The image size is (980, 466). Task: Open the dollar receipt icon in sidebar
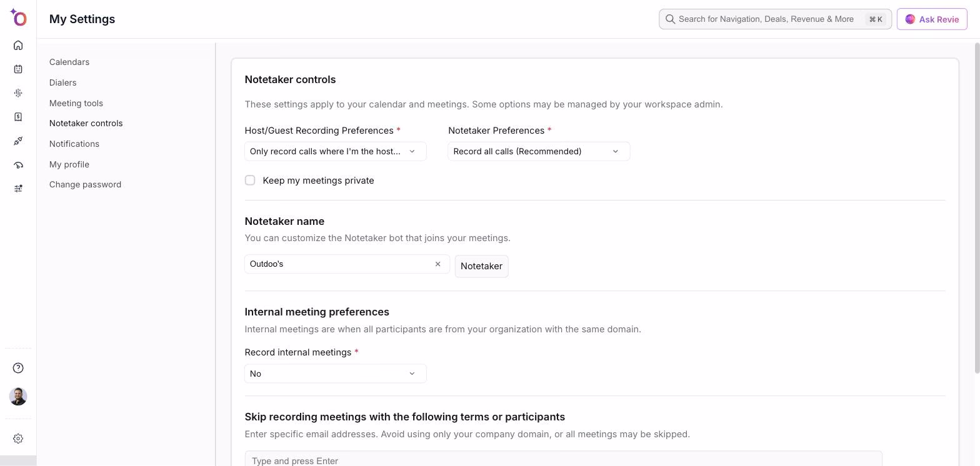point(18,117)
